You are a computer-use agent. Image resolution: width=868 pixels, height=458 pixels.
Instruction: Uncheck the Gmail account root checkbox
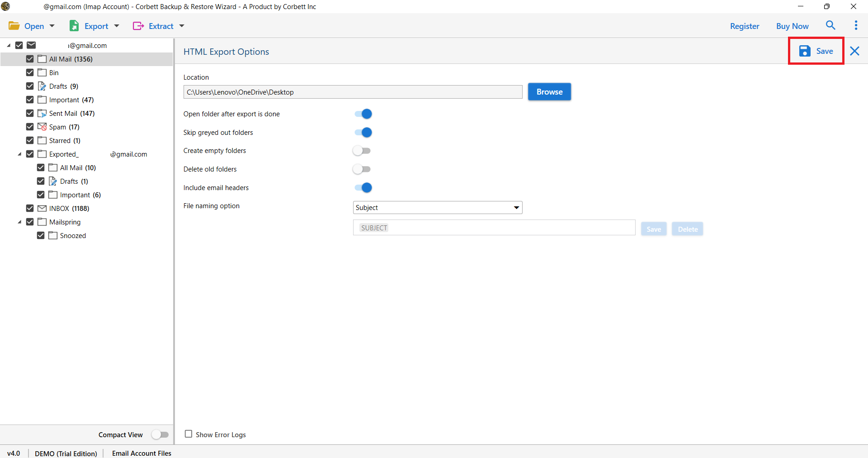[x=19, y=45]
